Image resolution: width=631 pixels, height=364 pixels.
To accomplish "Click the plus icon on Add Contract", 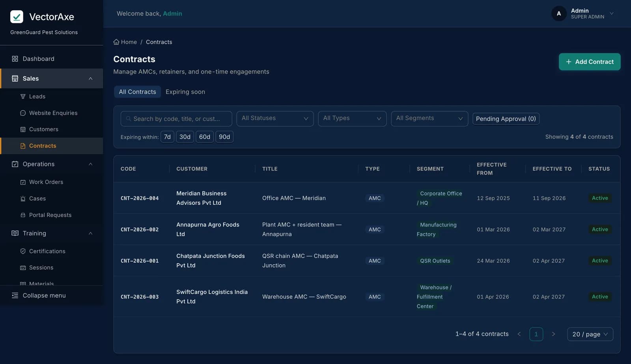I will [569, 62].
